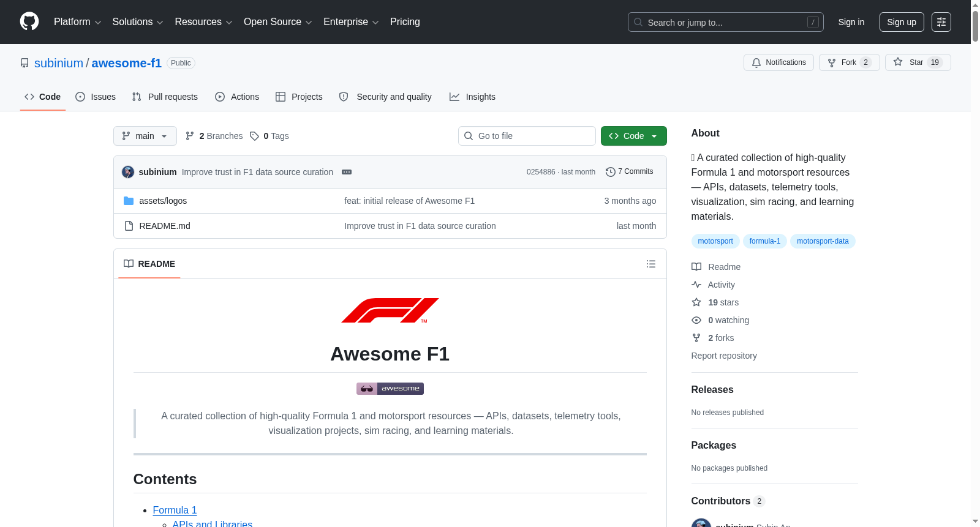The image size is (980, 527).
Task: Open the Packages section heading
Action: pos(714,445)
